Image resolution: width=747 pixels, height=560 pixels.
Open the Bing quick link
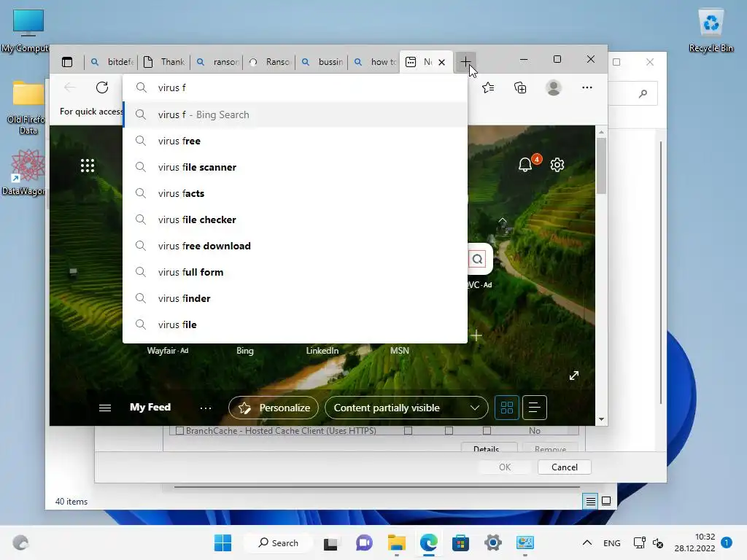(245, 351)
